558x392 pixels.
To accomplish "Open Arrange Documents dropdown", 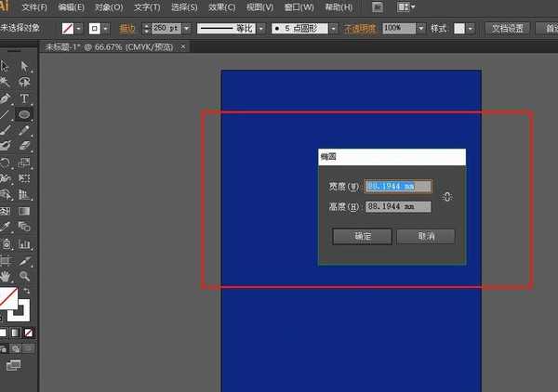I will point(406,7).
